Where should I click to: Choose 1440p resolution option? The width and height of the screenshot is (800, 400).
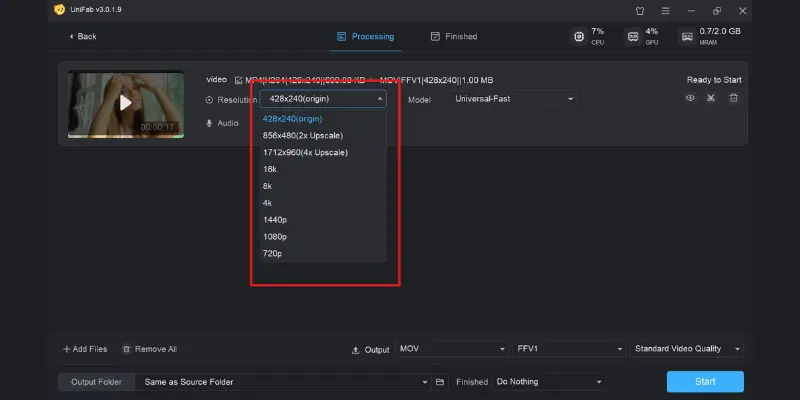pyautogui.click(x=323, y=219)
